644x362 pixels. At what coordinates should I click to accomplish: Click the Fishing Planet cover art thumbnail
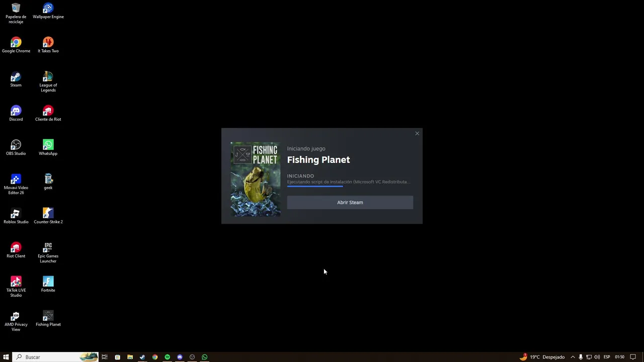(x=256, y=179)
